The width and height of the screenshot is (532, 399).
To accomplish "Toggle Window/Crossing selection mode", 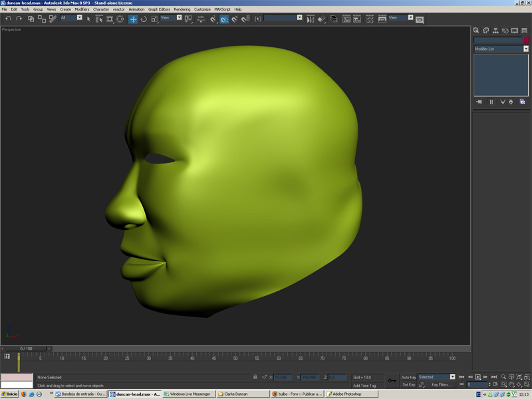I will (120, 19).
